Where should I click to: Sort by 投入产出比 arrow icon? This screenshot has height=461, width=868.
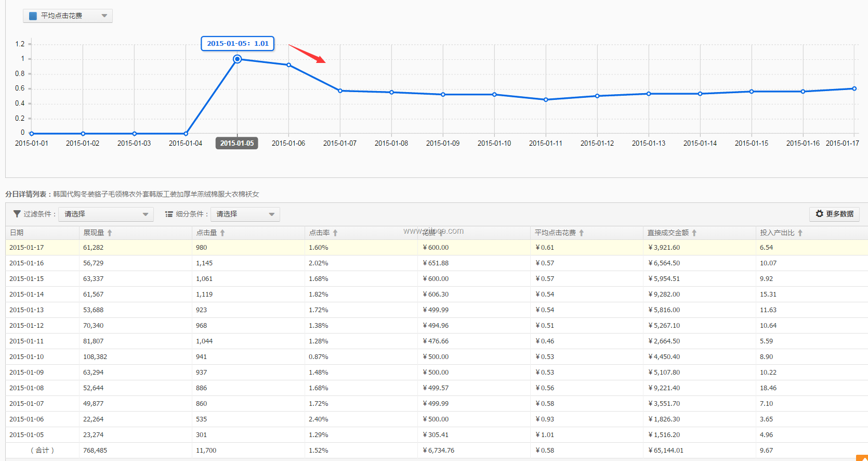pyautogui.click(x=800, y=233)
